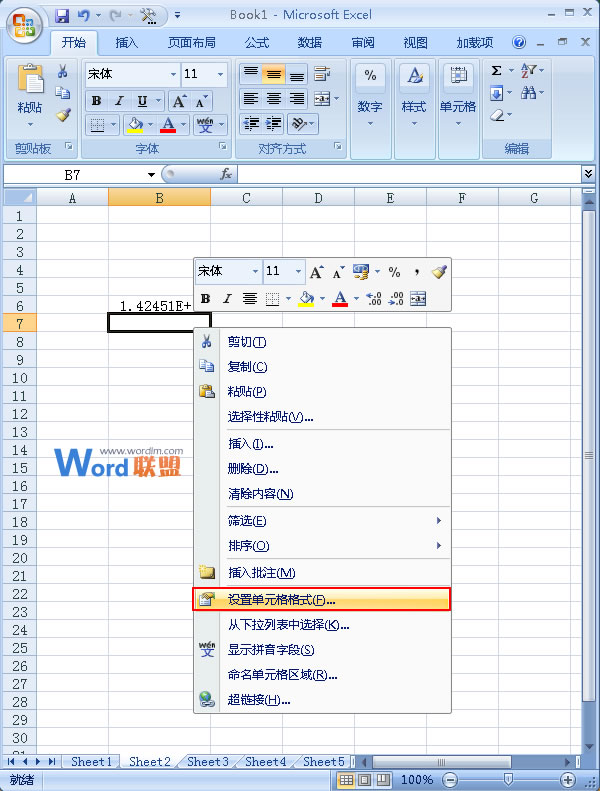600x791 pixels.
Task: Select Format Painter brush in ribbon
Action: 63,115
